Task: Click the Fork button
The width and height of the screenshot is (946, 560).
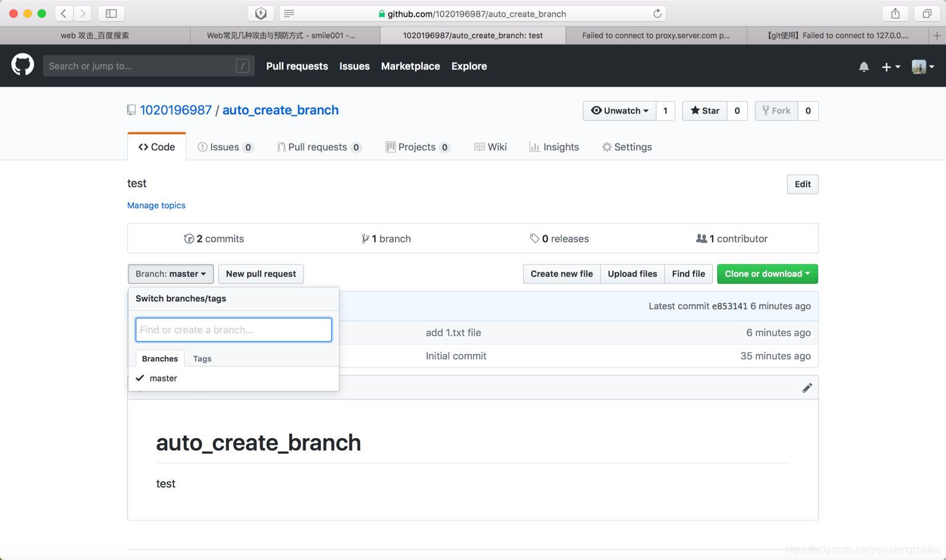Action: coord(776,111)
